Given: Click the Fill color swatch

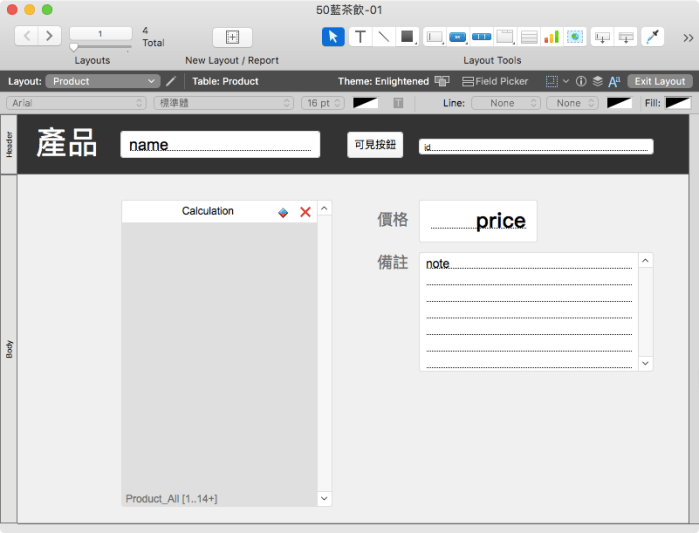Looking at the screenshot, I should (678, 103).
